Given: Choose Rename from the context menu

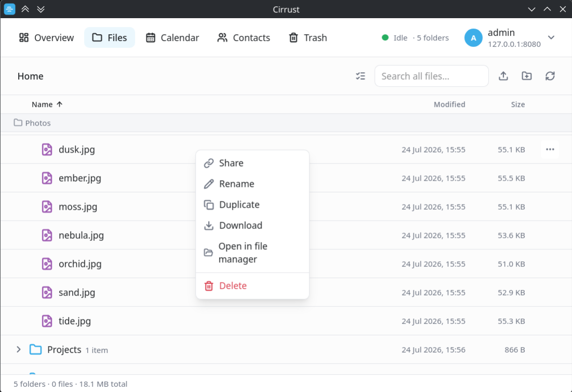Looking at the screenshot, I should [x=252, y=184].
